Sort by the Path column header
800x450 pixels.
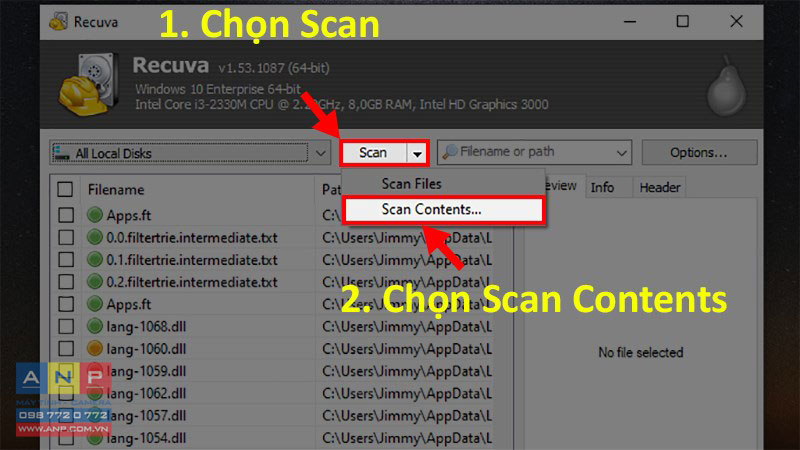pos(332,190)
